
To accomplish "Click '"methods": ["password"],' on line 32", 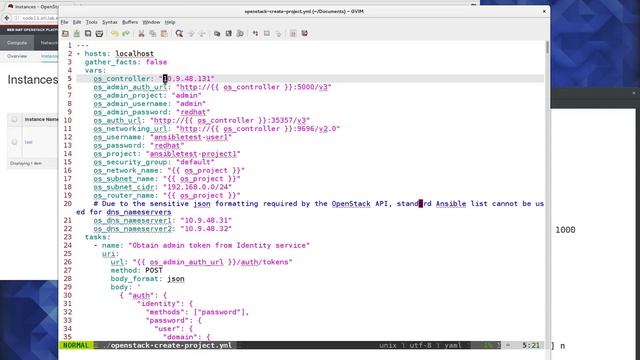I will (197, 312).
